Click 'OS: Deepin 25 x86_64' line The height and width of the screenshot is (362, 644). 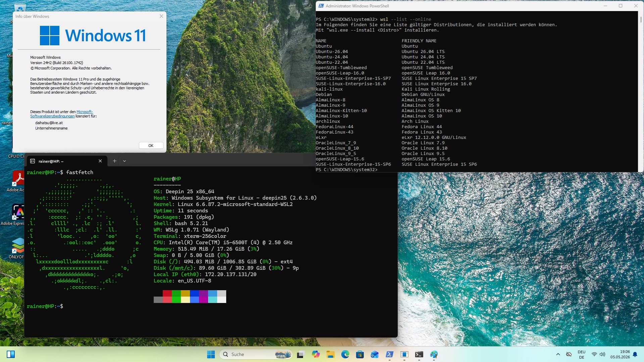point(184,192)
